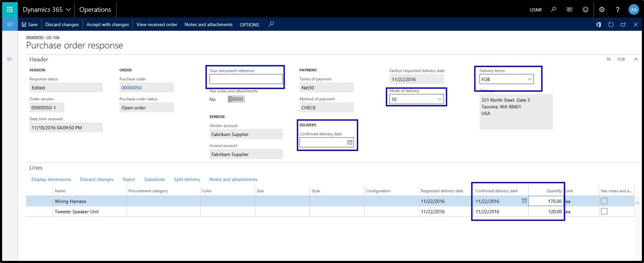Click the Your document reference input field

[246, 79]
